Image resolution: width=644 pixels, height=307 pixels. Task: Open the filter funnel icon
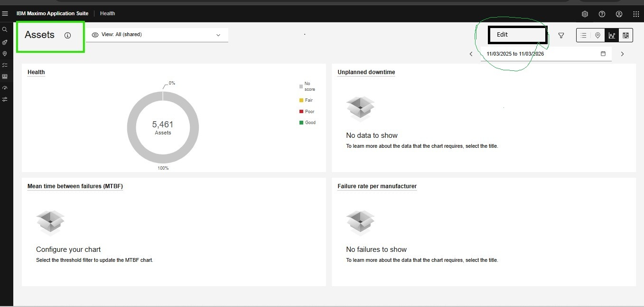click(x=561, y=35)
